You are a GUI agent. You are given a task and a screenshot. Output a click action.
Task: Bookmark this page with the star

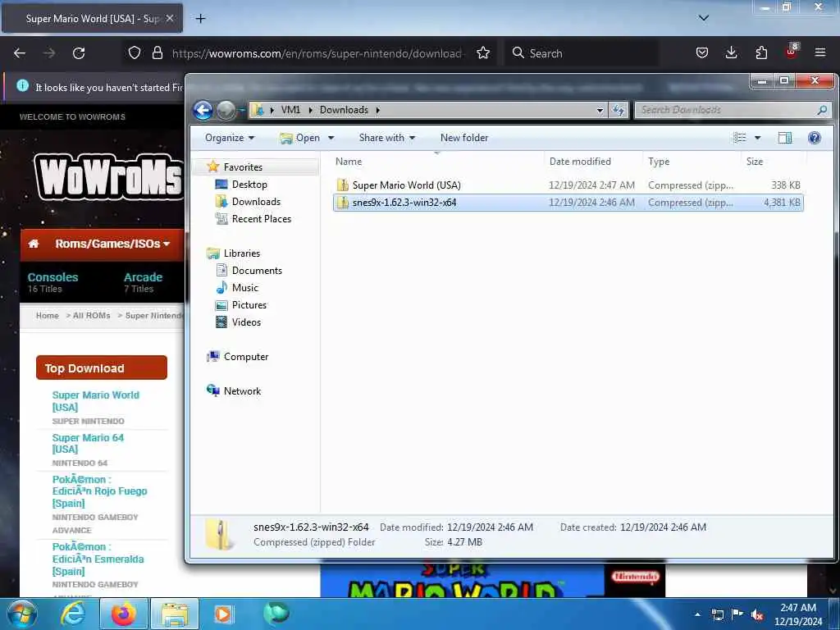(x=482, y=52)
